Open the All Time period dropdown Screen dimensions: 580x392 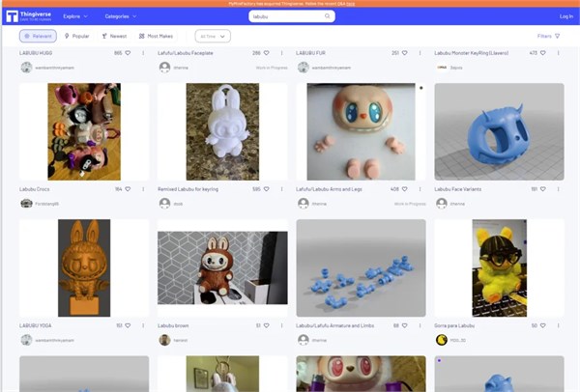[212, 36]
